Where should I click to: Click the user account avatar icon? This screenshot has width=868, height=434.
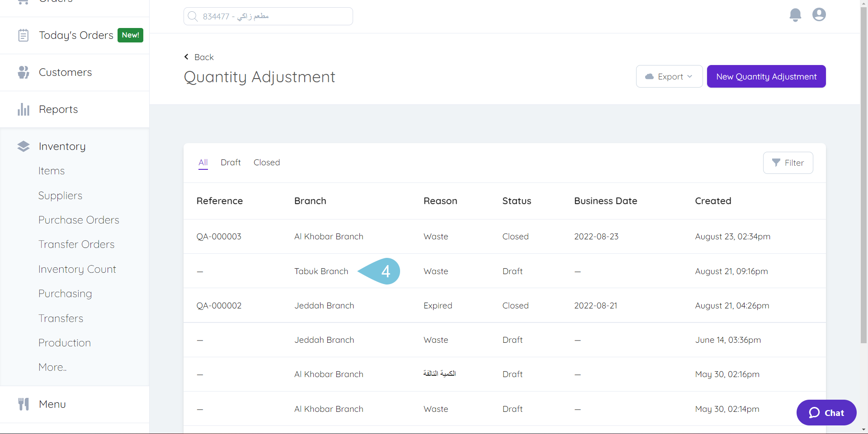[x=819, y=14]
